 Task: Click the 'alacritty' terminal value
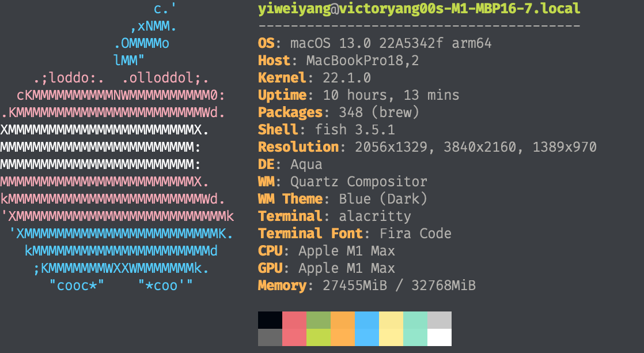click(374, 216)
